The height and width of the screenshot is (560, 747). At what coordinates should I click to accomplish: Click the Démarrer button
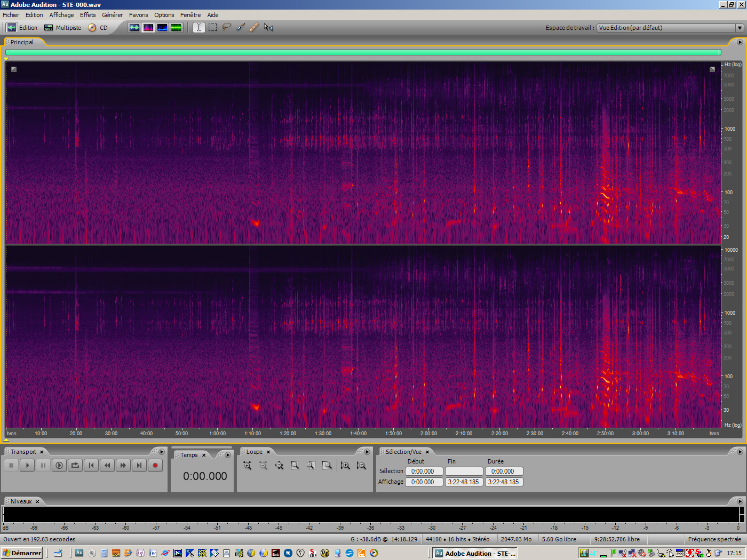21,553
